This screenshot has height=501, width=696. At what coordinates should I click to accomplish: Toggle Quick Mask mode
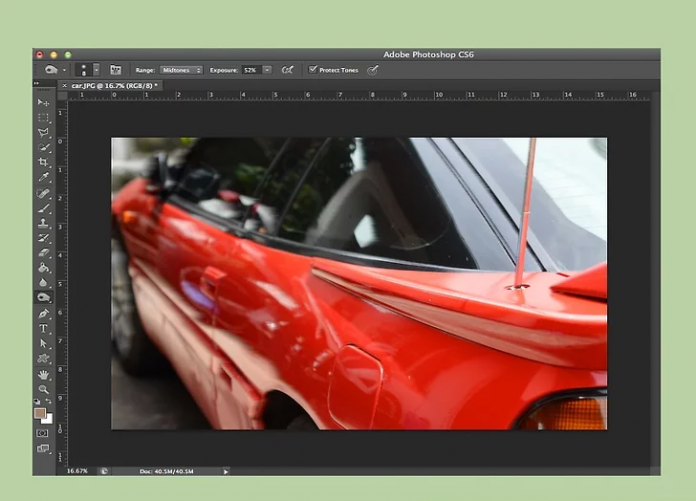coord(43,433)
